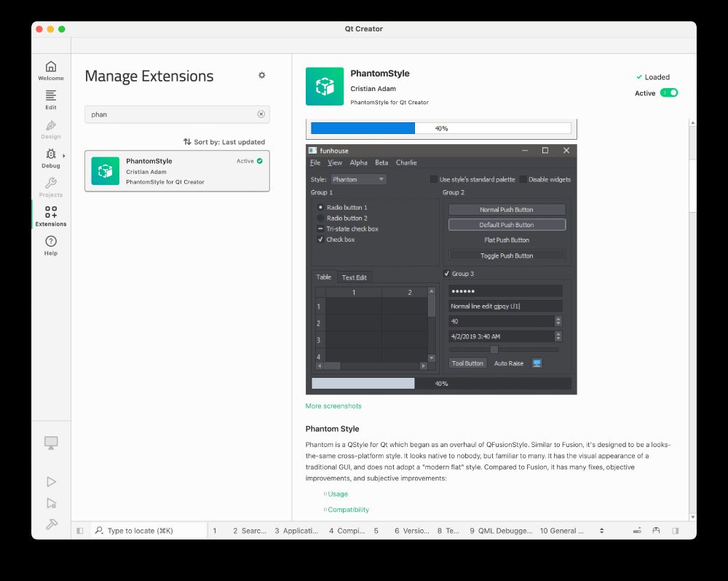Screen dimensions: 728x581
Task: Click the details pane vertical scrollbar
Action: (x=692, y=186)
